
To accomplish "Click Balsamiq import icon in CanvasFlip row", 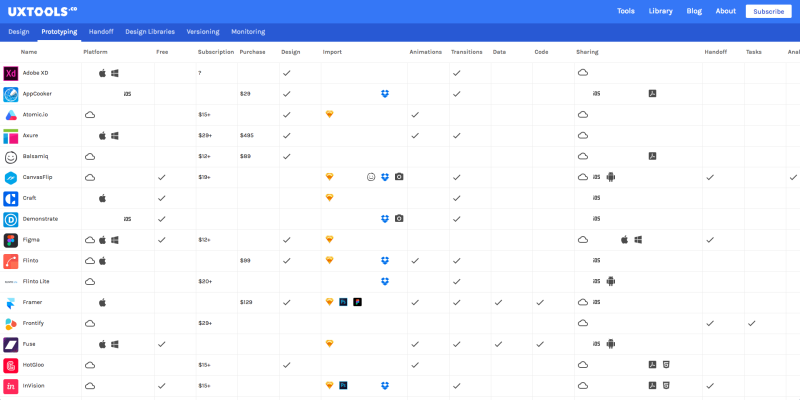I will pos(371,177).
